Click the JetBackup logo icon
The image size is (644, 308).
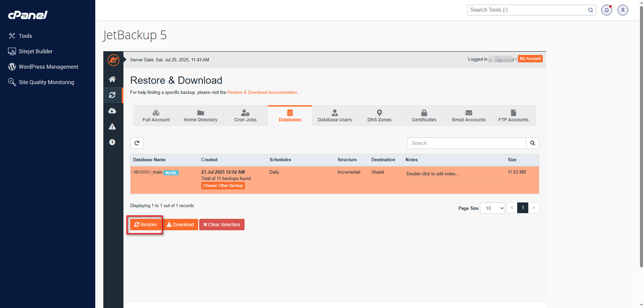pos(113,60)
